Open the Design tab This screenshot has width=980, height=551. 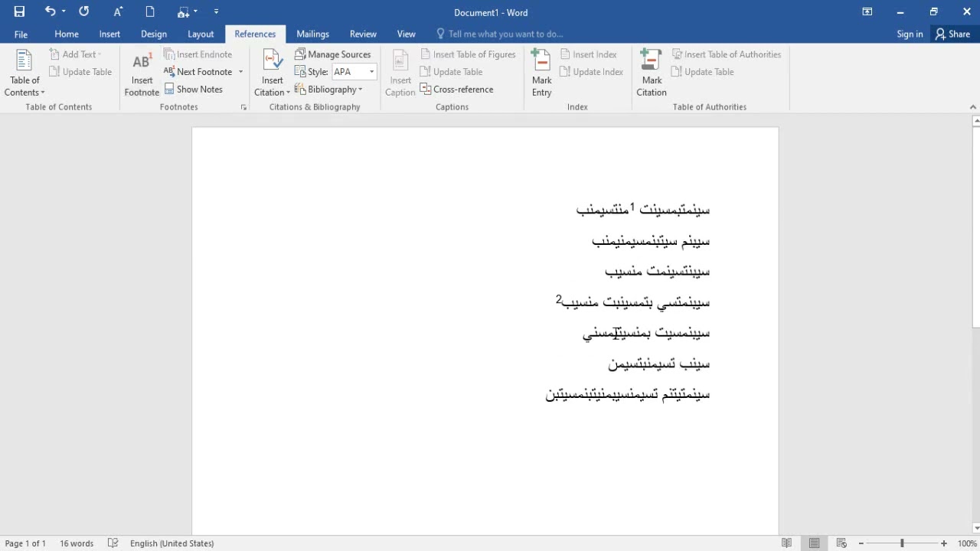pyautogui.click(x=154, y=34)
